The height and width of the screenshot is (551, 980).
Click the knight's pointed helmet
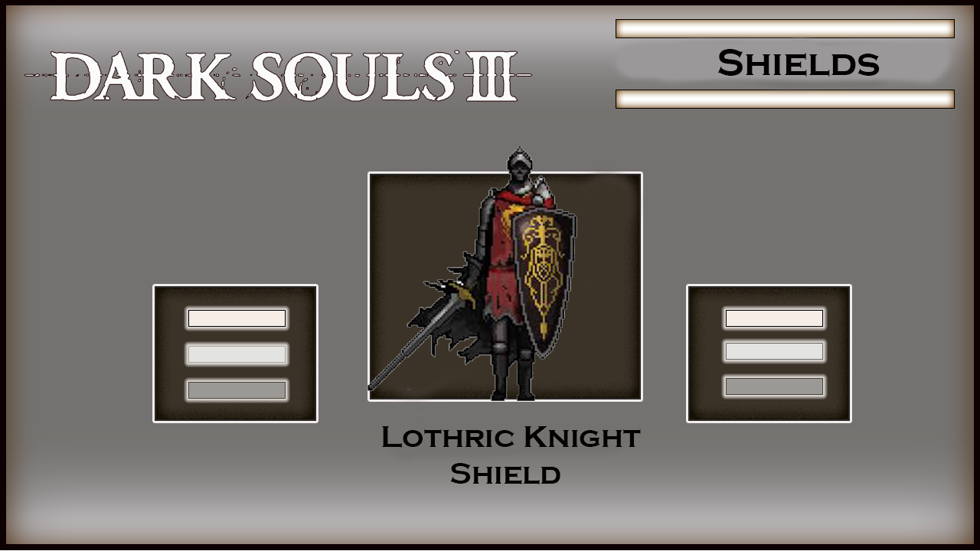tap(519, 164)
